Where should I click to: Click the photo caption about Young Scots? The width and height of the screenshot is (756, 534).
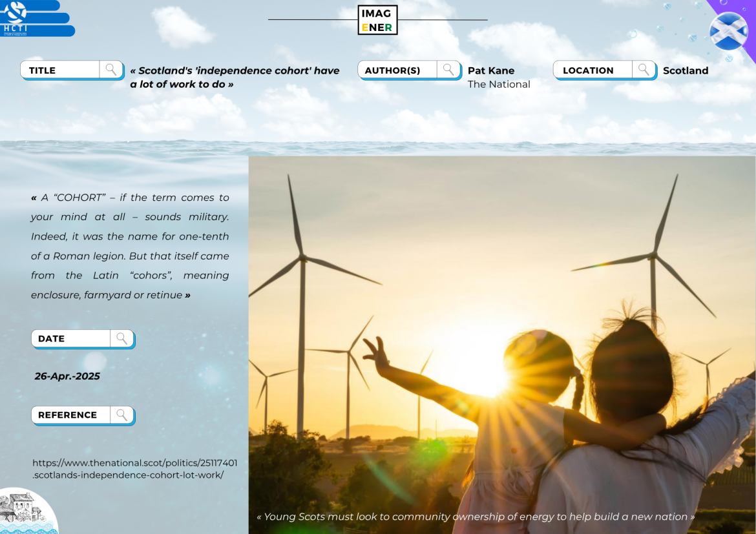pos(476,517)
